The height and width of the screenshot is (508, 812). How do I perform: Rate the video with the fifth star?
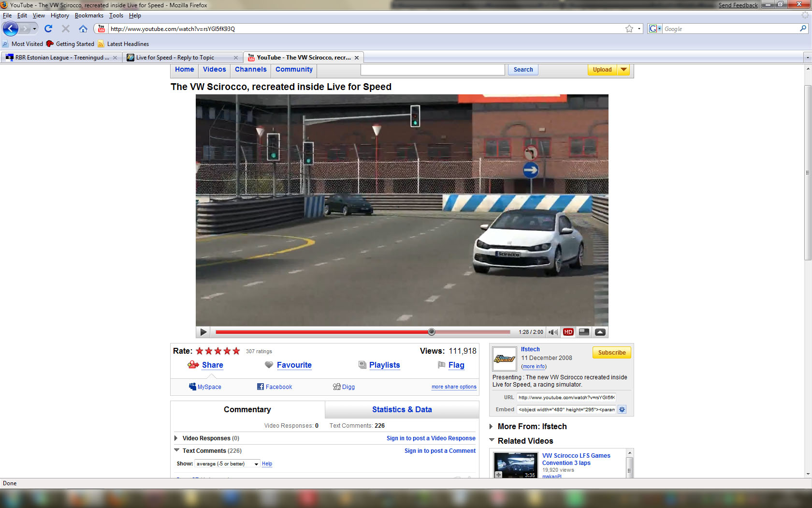[236, 351]
